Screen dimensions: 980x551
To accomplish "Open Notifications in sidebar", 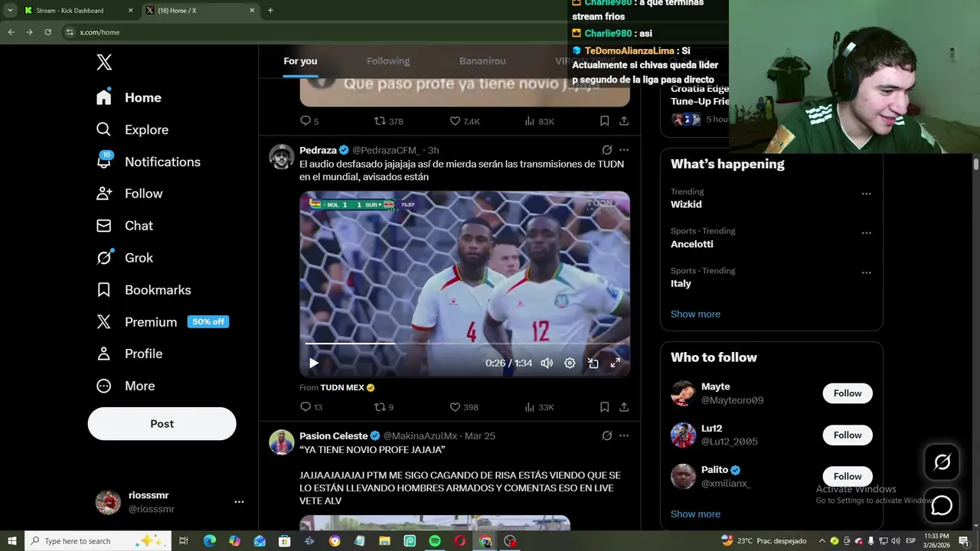I will point(148,162).
